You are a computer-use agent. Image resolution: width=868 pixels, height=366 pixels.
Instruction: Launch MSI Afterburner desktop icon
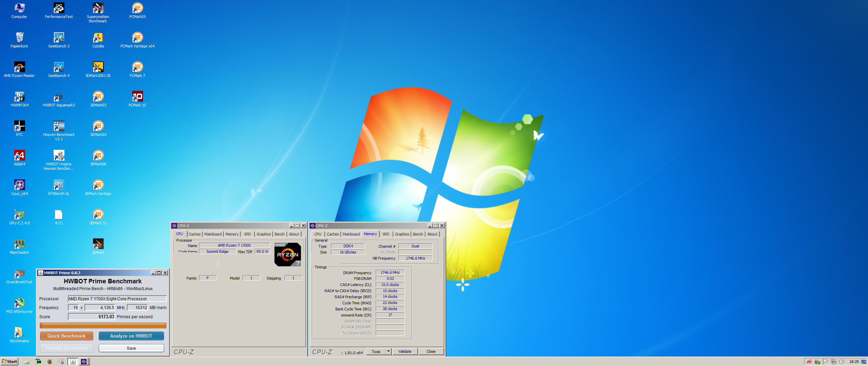pyautogui.click(x=19, y=305)
